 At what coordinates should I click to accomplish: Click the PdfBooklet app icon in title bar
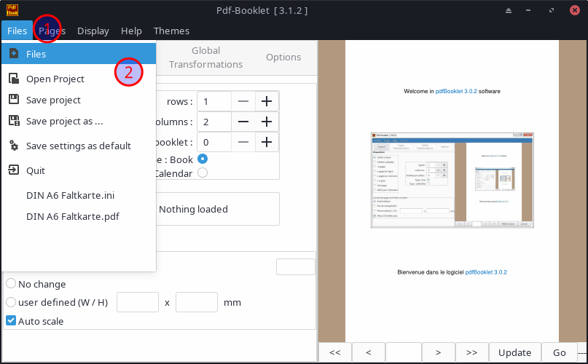13,9
